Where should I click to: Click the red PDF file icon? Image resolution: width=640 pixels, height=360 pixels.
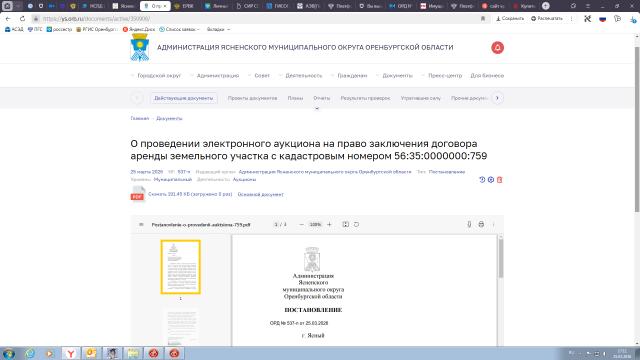[x=138, y=193]
